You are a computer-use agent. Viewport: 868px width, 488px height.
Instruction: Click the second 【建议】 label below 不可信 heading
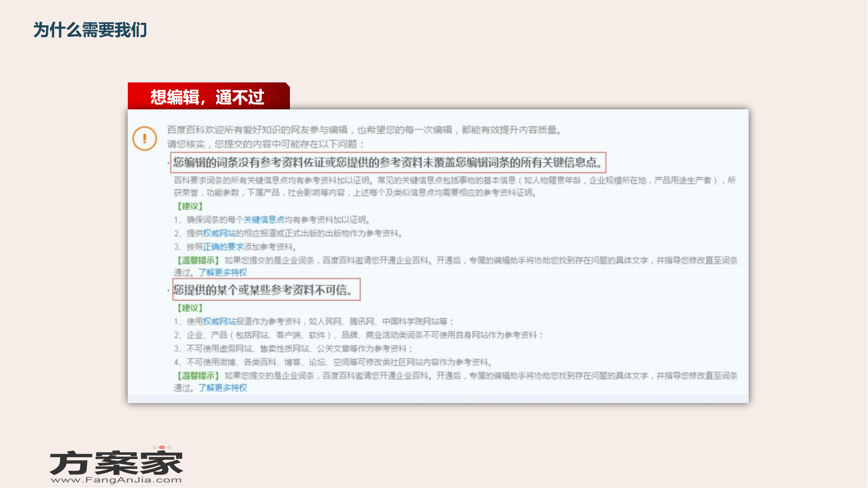190,308
